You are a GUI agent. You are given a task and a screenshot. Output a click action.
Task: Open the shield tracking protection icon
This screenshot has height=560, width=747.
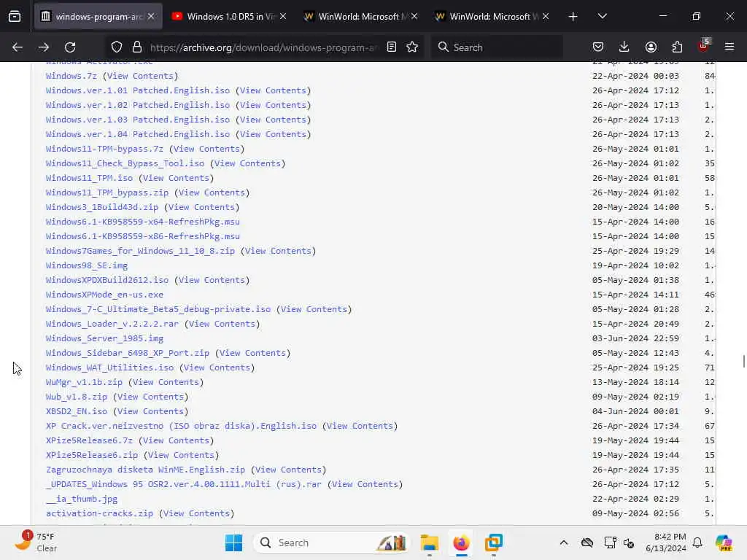coord(116,47)
